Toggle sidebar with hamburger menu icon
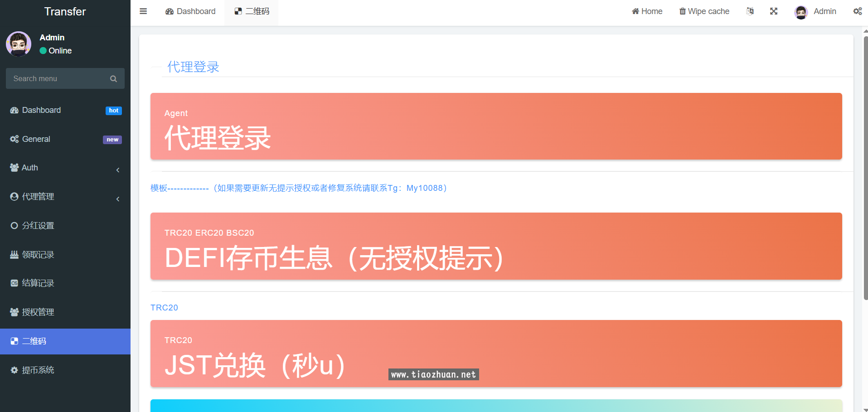Screen dimensions: 868x412 (x=143, y=11)
